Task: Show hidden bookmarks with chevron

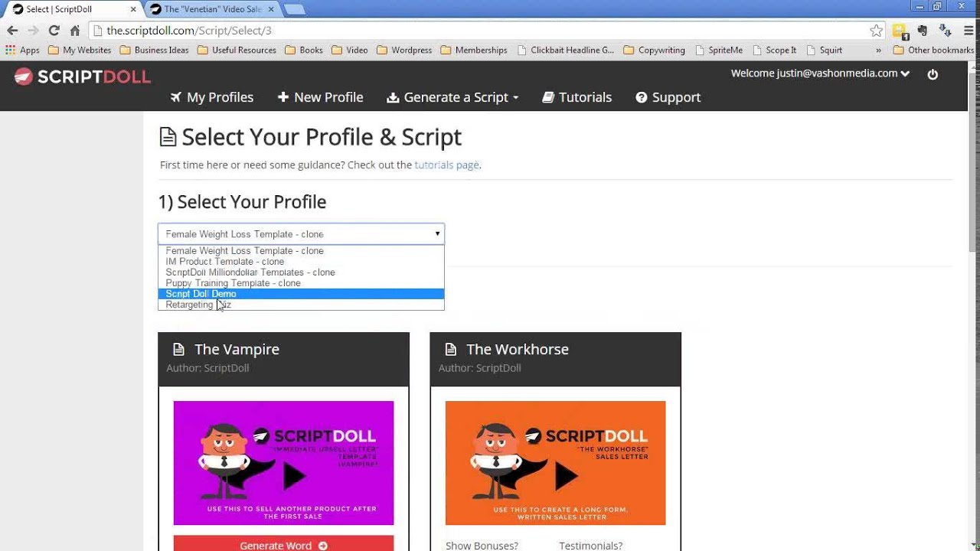Action: coord(878,50)
